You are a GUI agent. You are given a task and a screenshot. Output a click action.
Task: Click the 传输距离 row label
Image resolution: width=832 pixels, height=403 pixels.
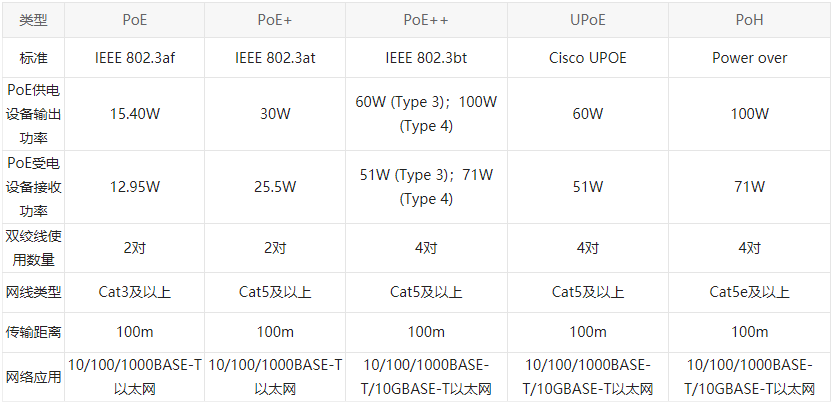point(33,332)
